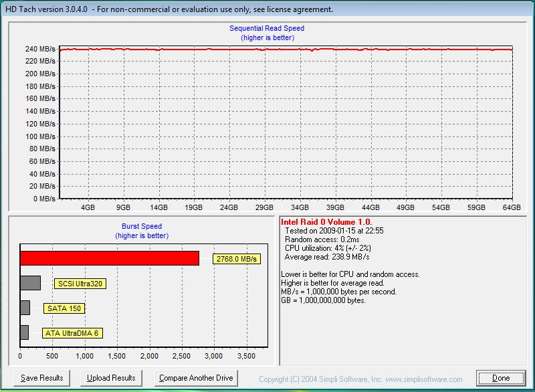Click the CPU utilization: 4% line
This screenshot has width=535, height=392.
tap(328, 248)
